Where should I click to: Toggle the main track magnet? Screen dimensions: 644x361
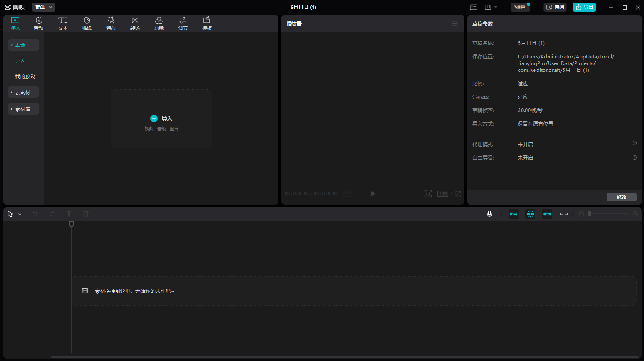click(514, 214)
